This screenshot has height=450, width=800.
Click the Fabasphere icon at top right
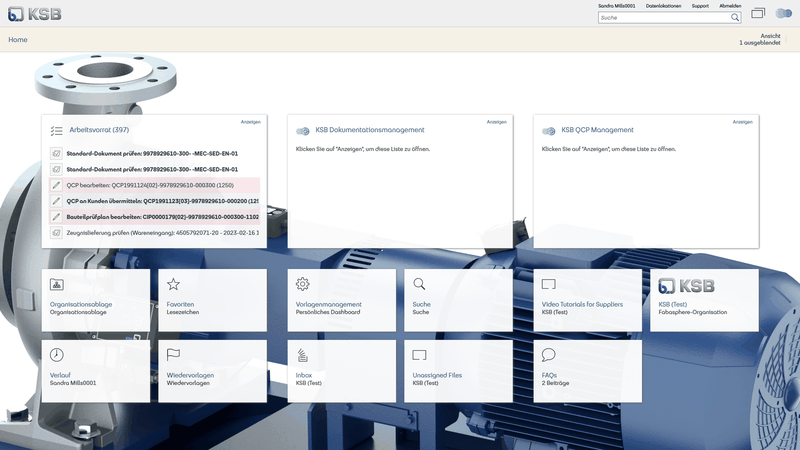tap(783, 13)
